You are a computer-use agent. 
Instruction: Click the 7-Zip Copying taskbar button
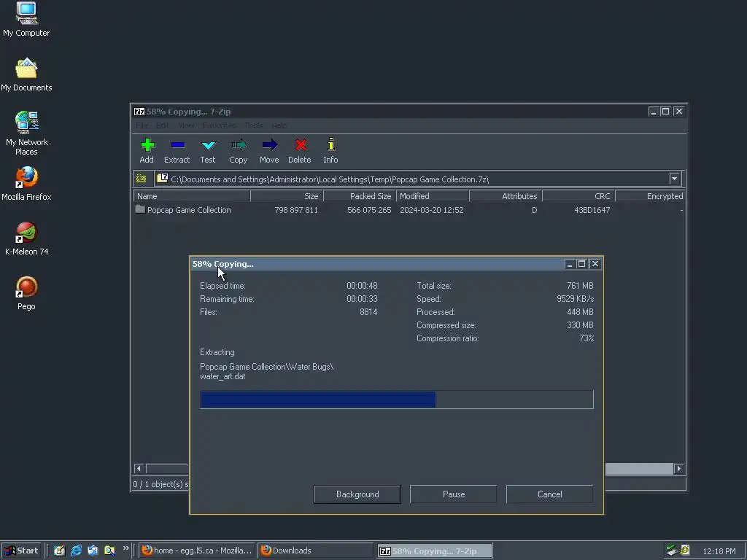[435, 551]
